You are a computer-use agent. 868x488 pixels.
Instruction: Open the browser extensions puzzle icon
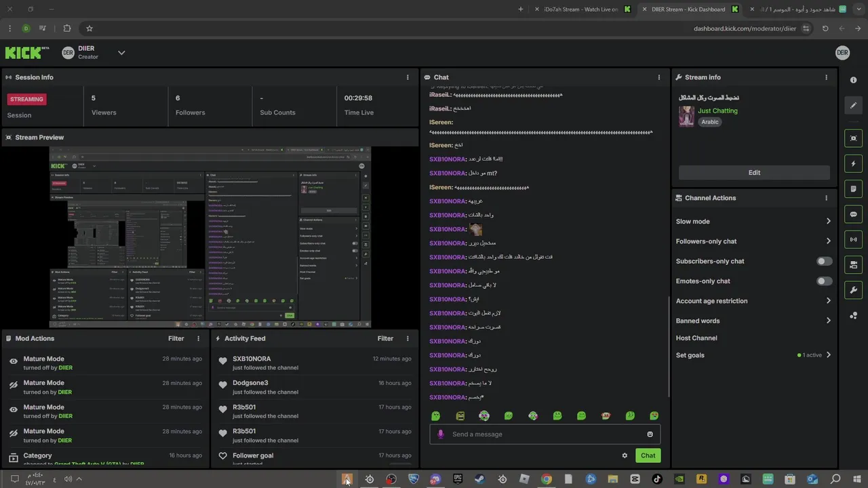[x=66, y=28]
